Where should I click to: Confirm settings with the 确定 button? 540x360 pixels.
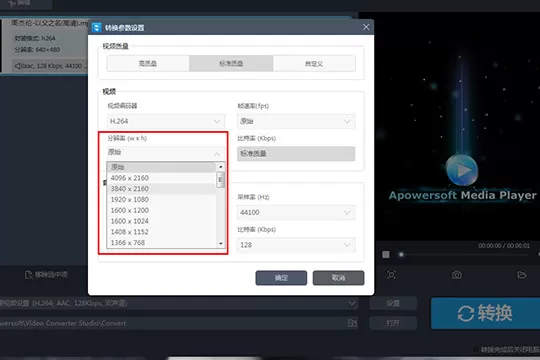click(x=281, y=278)
